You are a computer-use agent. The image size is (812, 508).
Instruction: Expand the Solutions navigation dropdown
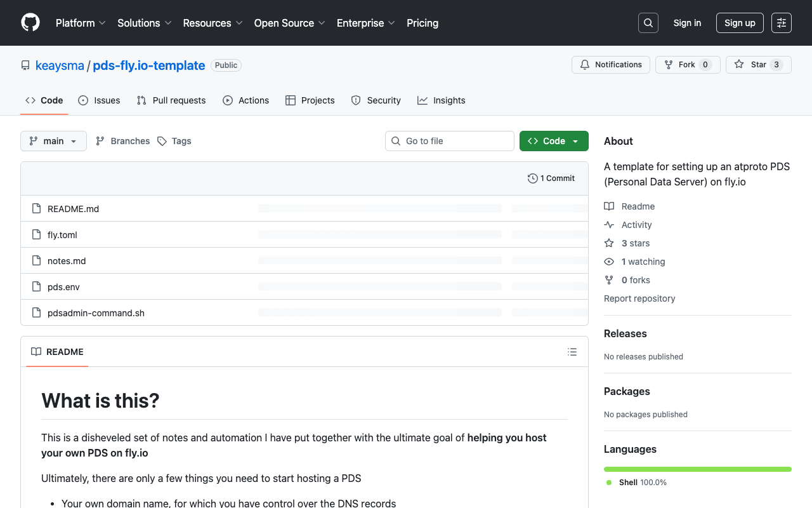pyautogui.click(x=144, y=23)
